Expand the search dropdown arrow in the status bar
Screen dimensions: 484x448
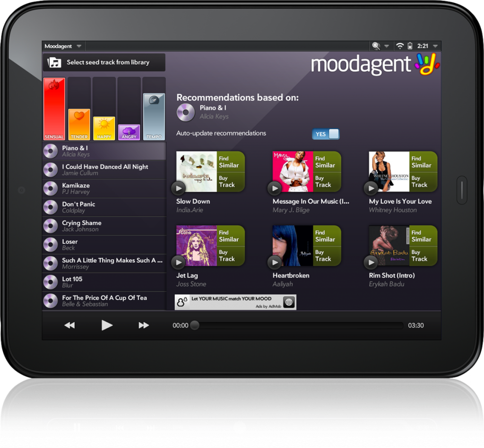click(387, 46)
